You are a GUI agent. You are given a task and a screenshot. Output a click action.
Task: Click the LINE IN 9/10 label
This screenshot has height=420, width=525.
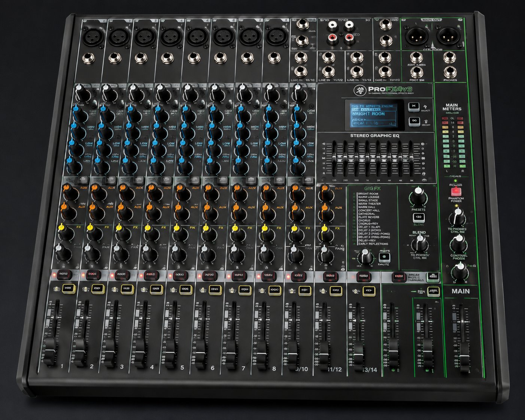303,80
